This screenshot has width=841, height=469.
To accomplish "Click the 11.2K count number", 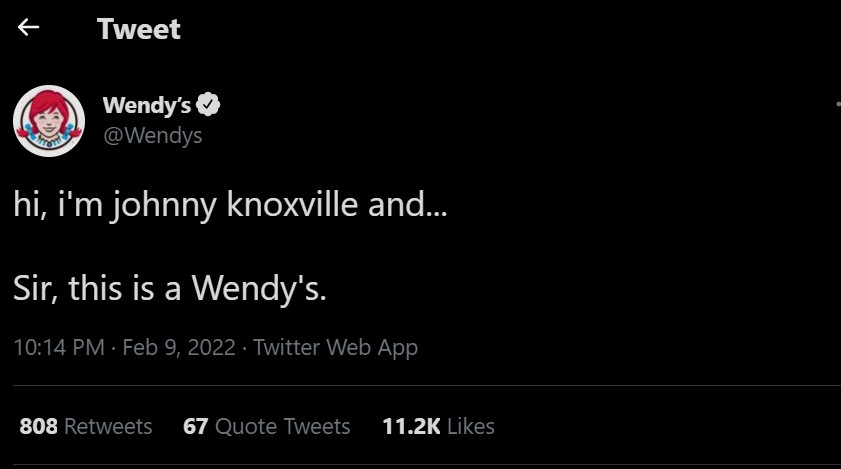I will point(411,426).
